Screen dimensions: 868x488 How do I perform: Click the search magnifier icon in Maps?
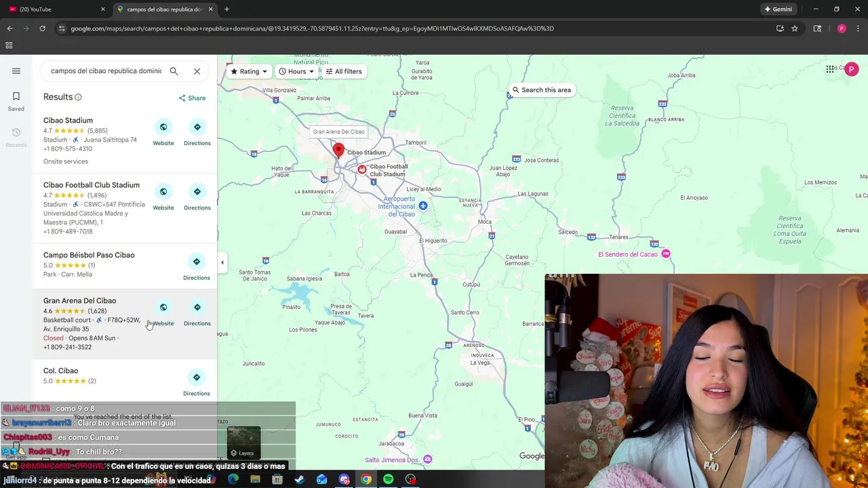(174, 70)
